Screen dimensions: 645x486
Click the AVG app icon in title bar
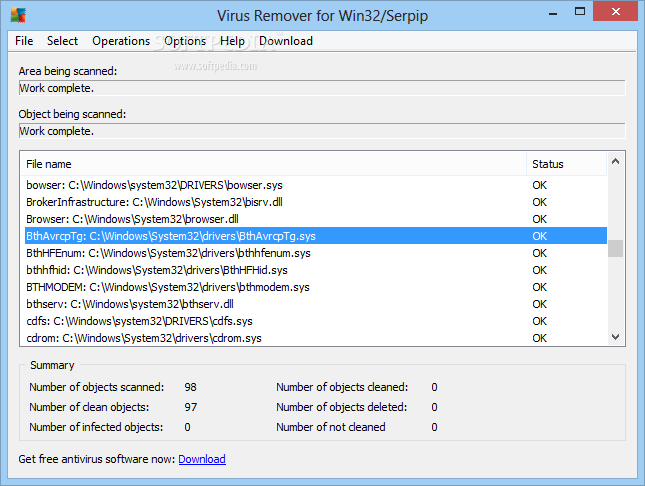[x=18, y=15]
